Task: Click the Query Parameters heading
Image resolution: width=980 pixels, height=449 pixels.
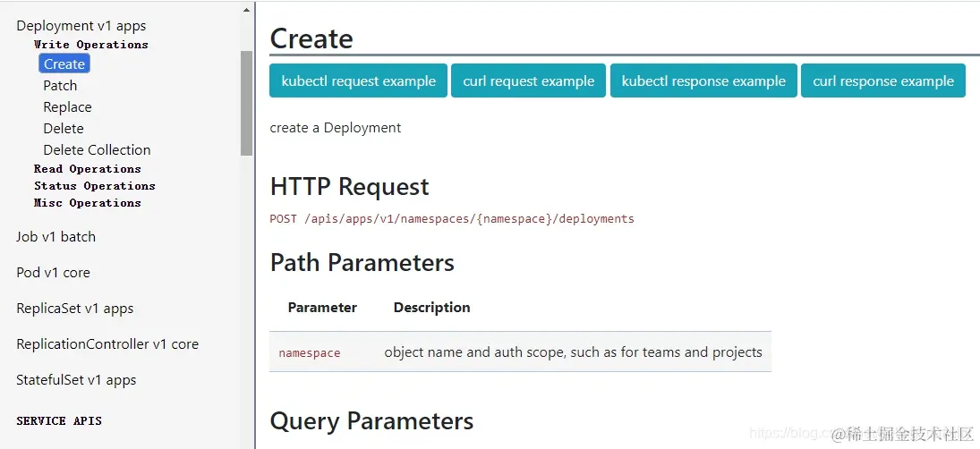Action: 371,421
